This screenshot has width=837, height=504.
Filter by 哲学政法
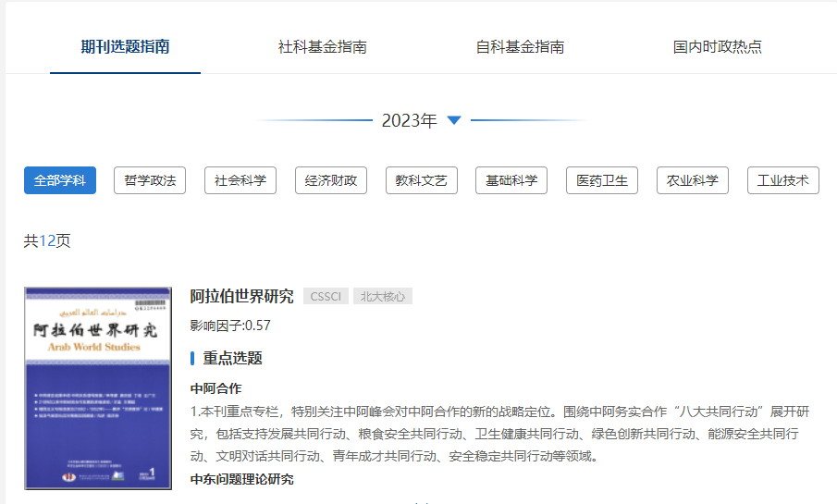[x=150, y=180]
